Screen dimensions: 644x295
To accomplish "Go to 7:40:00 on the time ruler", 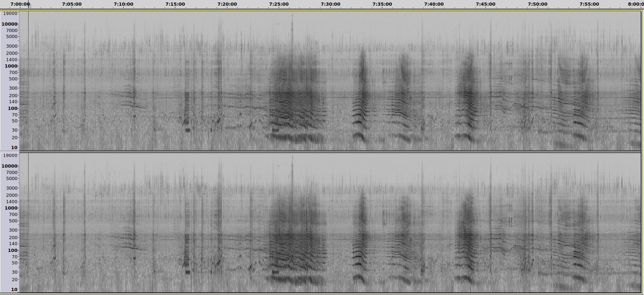I will pyautogui.click(x=434, y=4).
